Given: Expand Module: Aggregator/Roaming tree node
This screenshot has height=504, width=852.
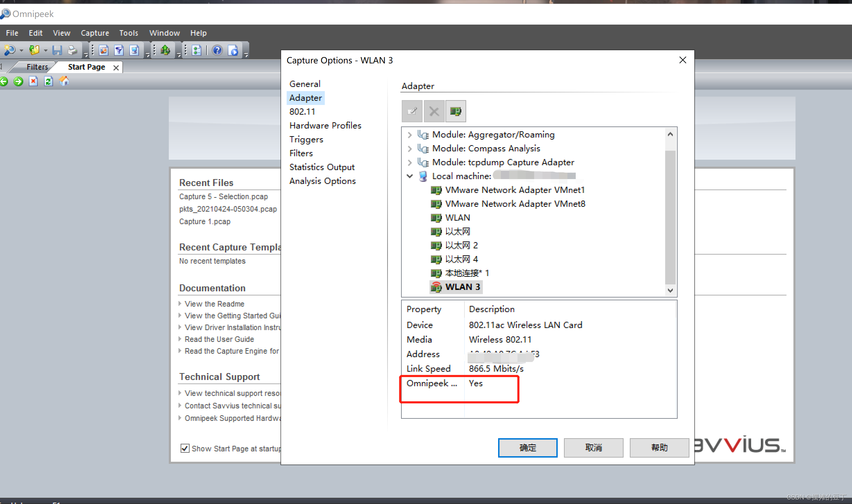Looking at the screenshot, I should [x=410, y=135].
